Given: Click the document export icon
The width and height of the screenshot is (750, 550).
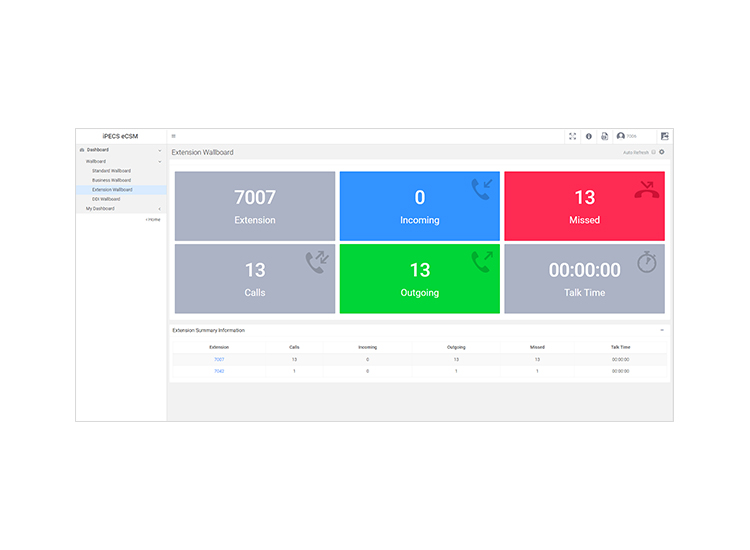Looking at the screenshot, I should [605, 136].
